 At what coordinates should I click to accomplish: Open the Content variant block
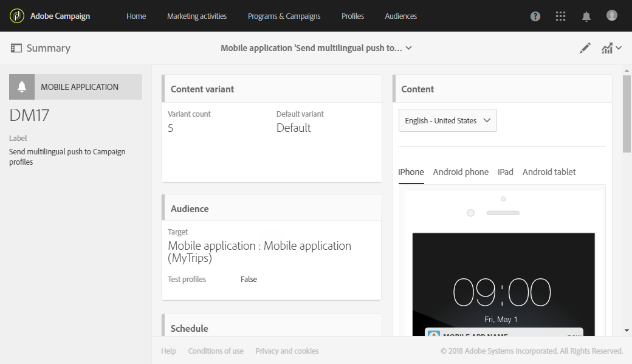(271, 128)
